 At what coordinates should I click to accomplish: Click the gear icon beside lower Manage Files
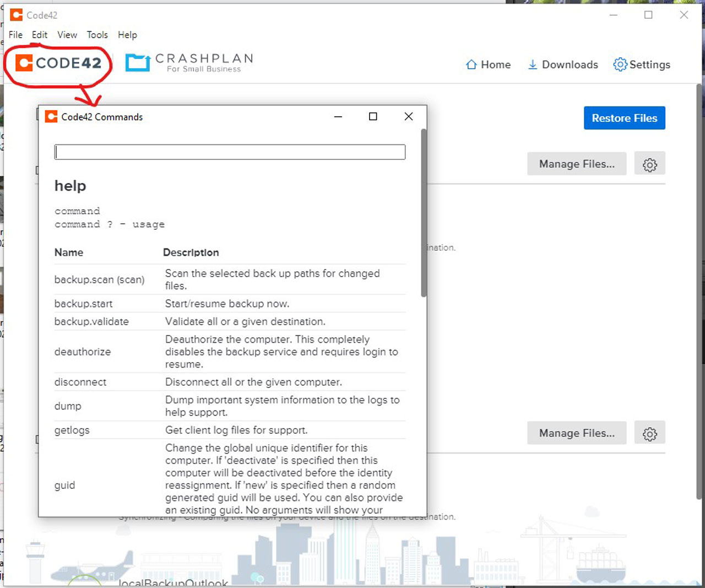point(650,433)
